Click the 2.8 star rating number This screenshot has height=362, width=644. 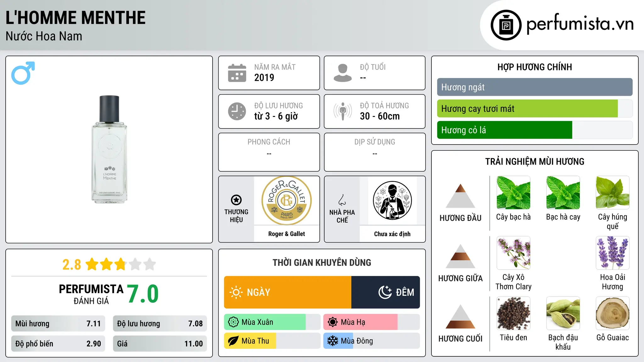(72, 265)
